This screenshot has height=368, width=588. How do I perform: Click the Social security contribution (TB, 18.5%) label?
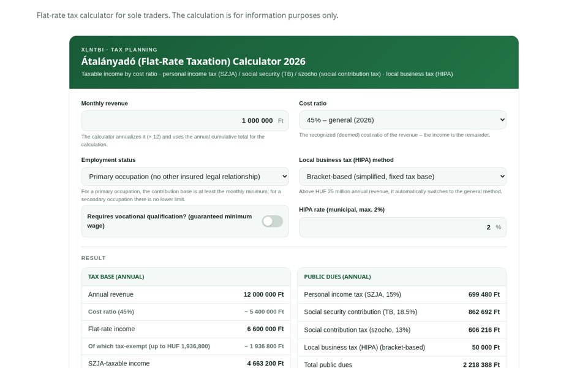(x=360, y=312)
